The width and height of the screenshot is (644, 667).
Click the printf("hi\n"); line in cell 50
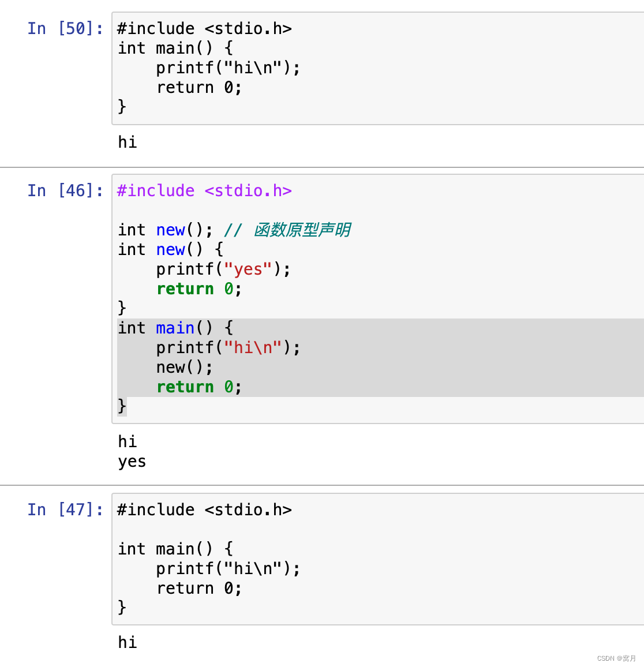[228, 68]
